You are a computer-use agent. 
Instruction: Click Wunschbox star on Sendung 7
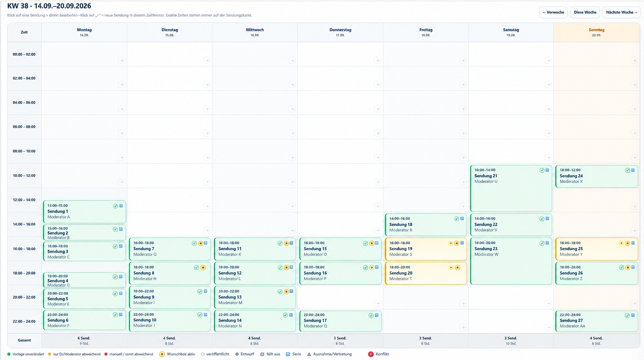200,243
